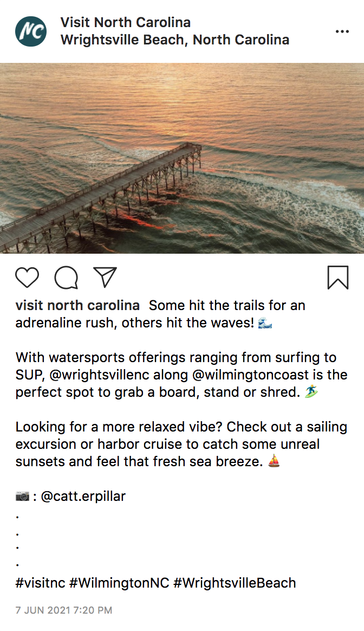
Task: Open the #WilmingtonNC hashtag
Action: coord(119,583)
